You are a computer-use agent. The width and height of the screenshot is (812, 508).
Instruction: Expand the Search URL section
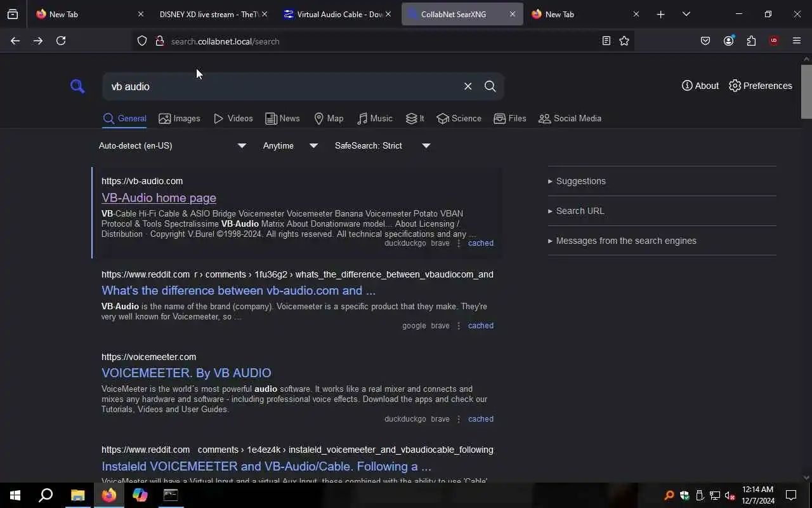point(576,211)
